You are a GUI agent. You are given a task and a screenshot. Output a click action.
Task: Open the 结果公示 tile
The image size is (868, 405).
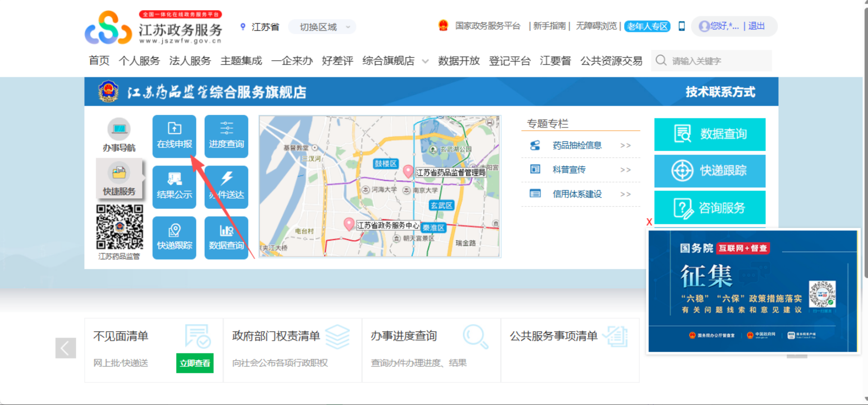point(174,187)
